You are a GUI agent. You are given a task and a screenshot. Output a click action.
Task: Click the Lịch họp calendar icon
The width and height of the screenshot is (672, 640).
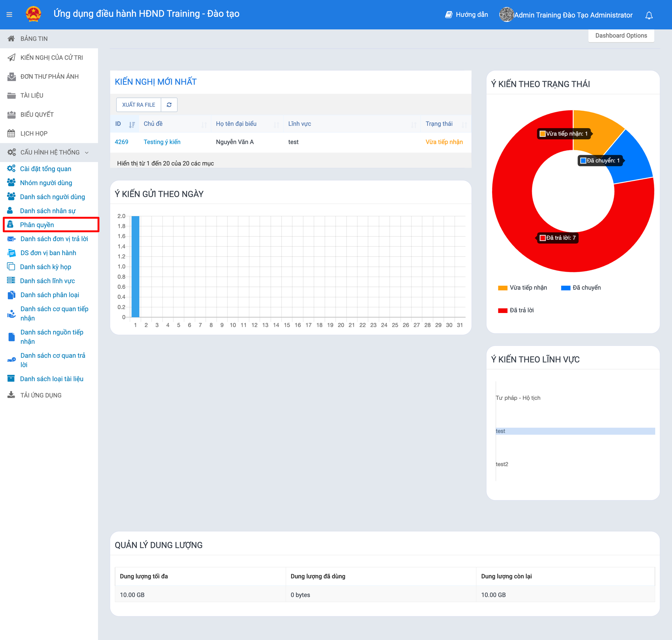[x=11, y=133]
